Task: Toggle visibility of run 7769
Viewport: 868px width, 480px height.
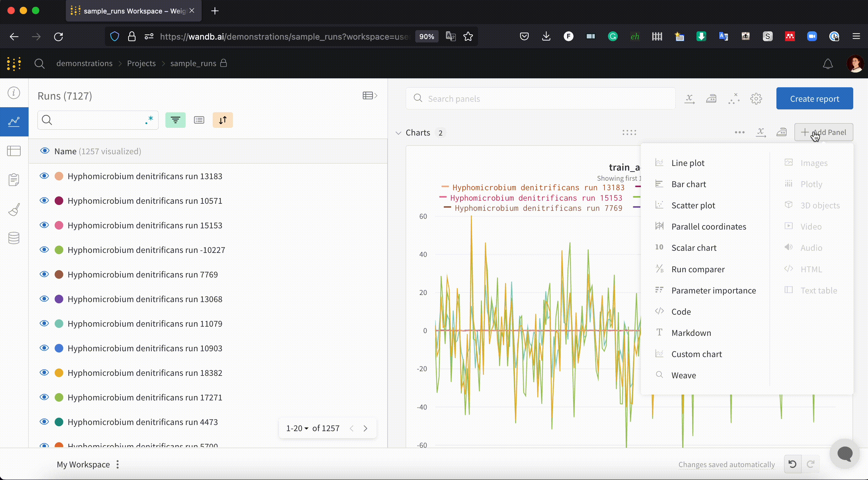Action: coord(44,274)
